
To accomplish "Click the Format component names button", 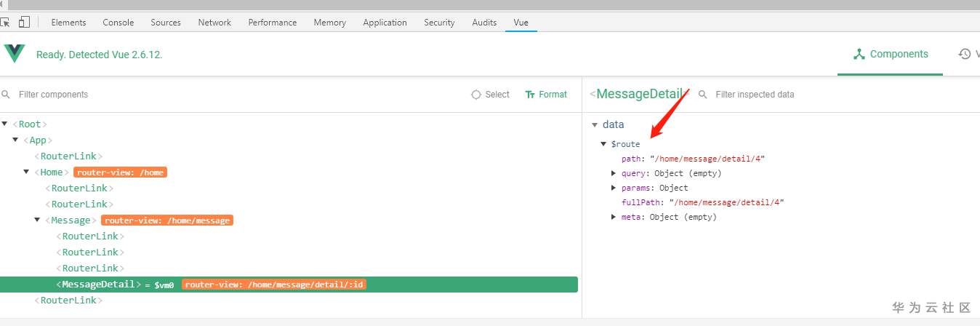I will (546, 95).
